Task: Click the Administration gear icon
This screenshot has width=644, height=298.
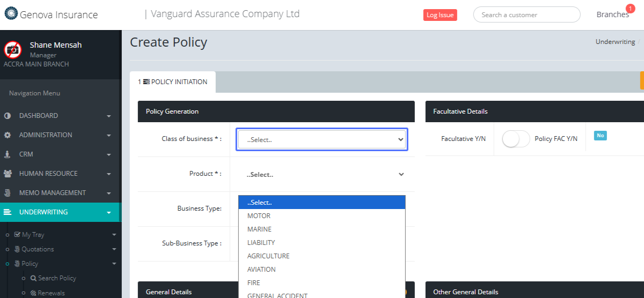Action: [x=8, y=135]
